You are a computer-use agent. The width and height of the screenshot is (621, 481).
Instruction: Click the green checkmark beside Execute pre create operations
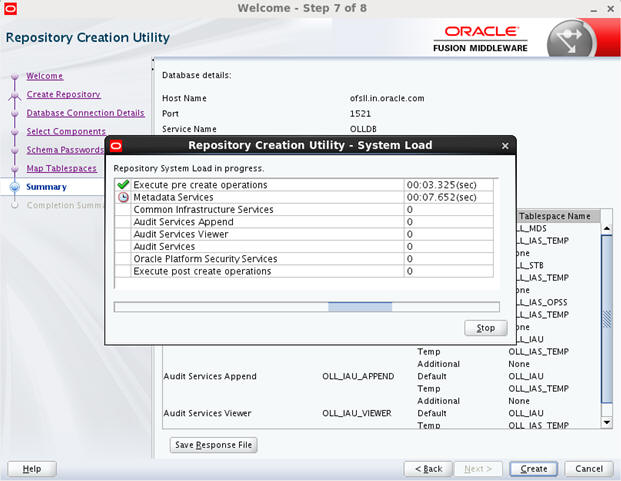(x=123, y=184)
